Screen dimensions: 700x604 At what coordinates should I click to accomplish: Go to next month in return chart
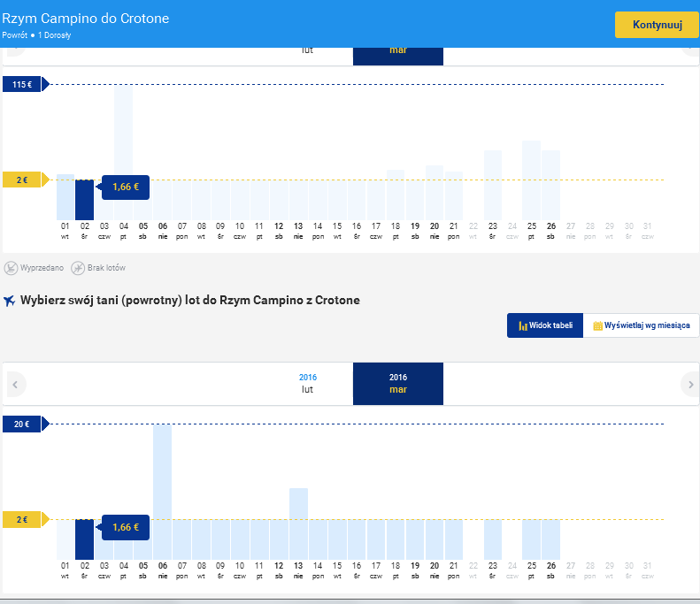(690, 384)
